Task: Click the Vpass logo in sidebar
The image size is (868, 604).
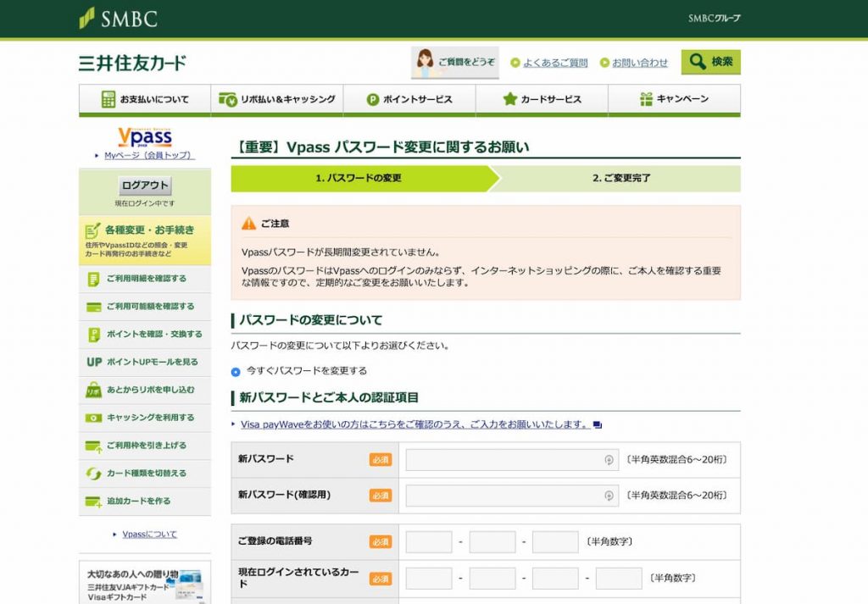Action: (x=144, y=137)
